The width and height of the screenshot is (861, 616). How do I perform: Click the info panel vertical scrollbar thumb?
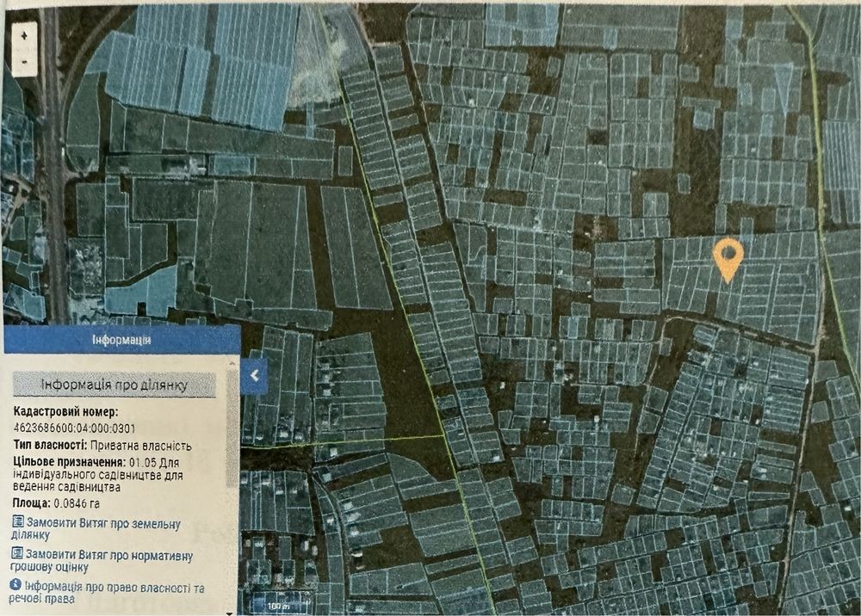pyautogui.click(x=232, y=428)
